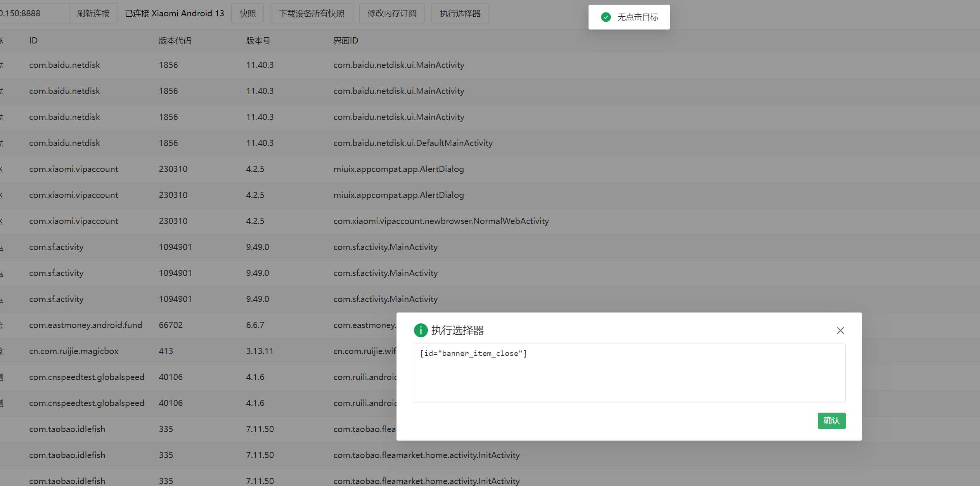The height and width of the screenshot is (486, 980).
Task: Click the 确认 confirm button in the dialog
Action: [831, 420]
